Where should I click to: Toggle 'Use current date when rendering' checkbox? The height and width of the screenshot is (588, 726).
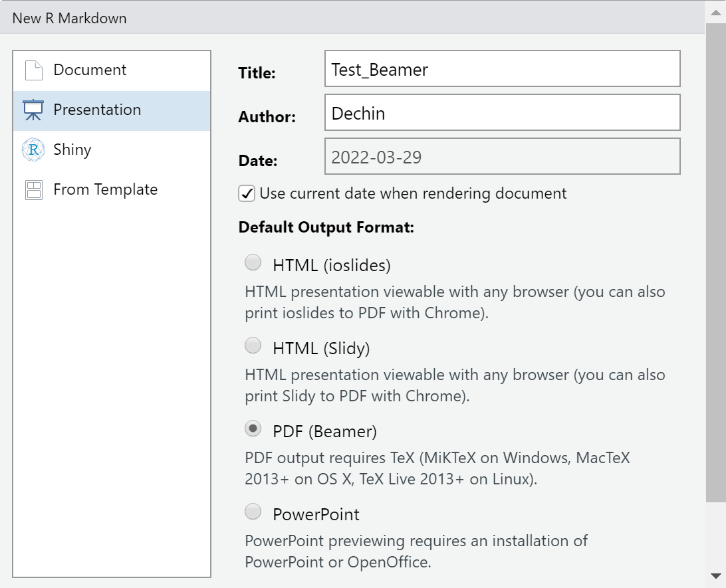247,194
